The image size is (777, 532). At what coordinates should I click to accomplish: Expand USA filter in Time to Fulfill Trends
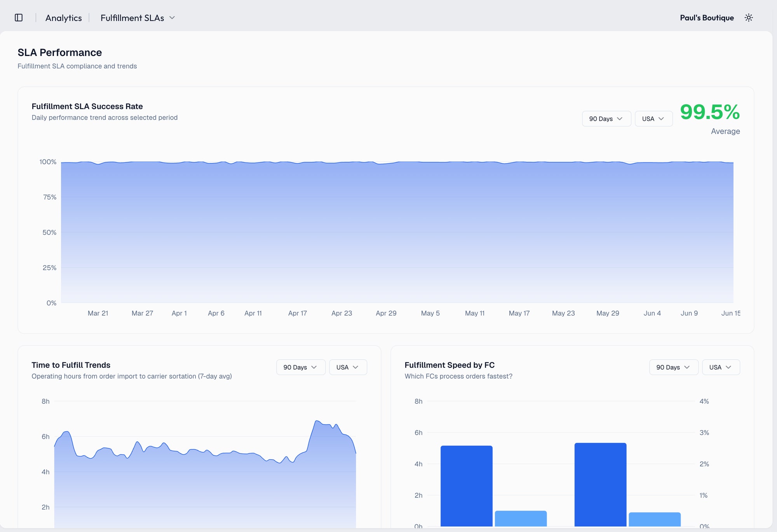[348, 367]
